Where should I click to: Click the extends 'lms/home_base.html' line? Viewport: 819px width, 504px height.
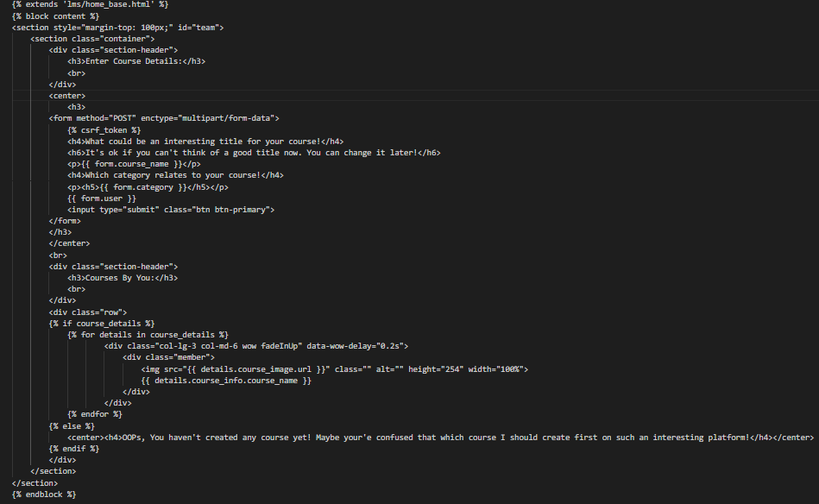(x=90, y=4)
